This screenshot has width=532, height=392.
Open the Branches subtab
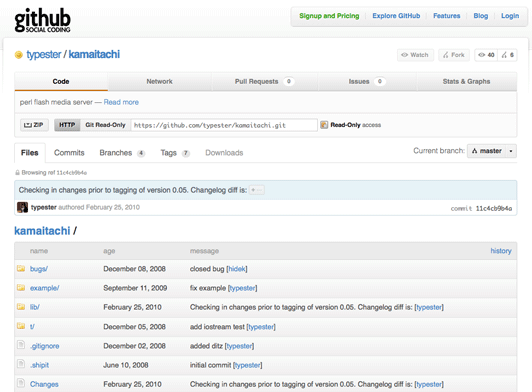(x=122, y=153)
